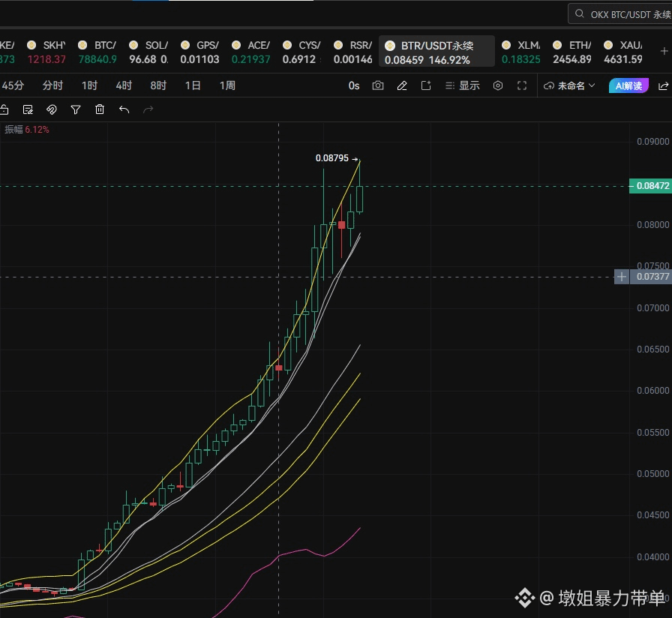Click the redo arrow icon
672x618 pixels.
tap(148, 109)
